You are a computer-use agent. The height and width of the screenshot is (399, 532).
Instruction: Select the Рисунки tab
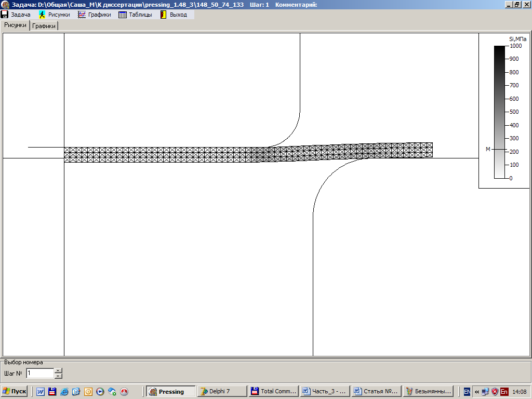pyautogui.click(x=16, y=25)
